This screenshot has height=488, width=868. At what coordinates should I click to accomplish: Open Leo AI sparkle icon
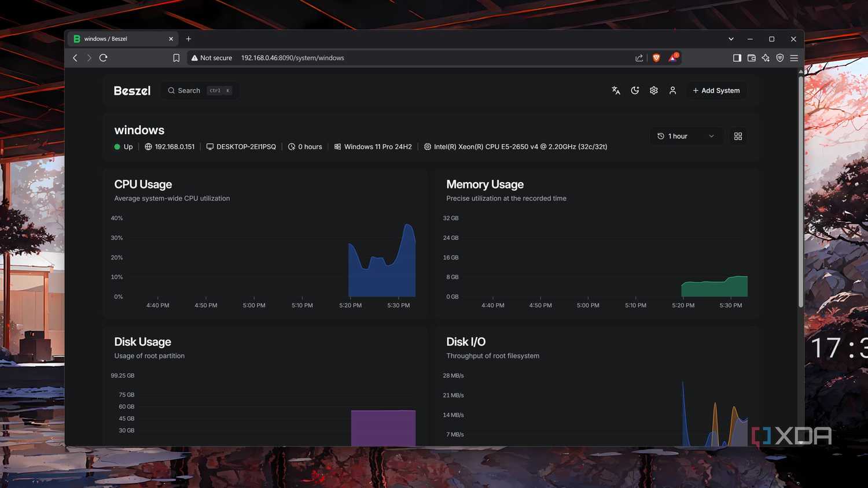coord(766,58)
